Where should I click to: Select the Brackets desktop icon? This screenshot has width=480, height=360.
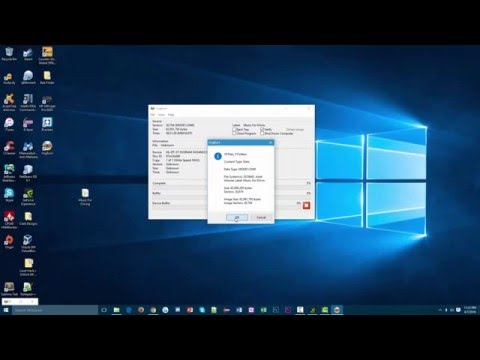[x=47, y=124]
